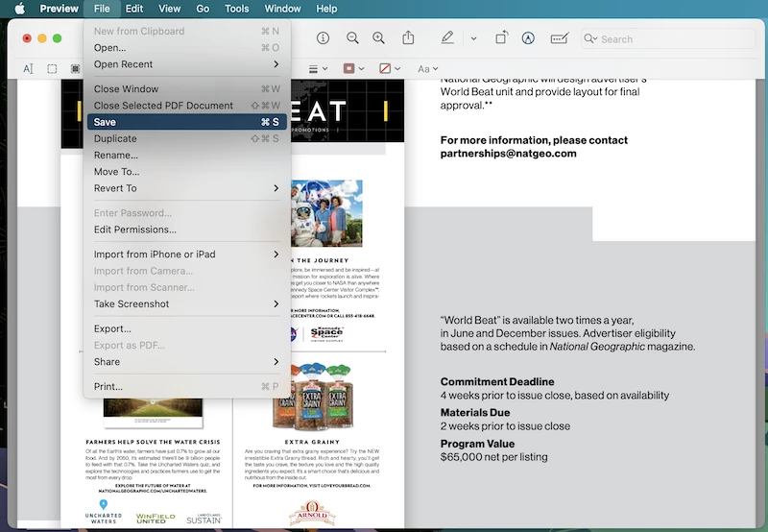Image resolution: width=768 pixels, height=532 pixels.
Task: Open the Apple menu
Action: 19,9
